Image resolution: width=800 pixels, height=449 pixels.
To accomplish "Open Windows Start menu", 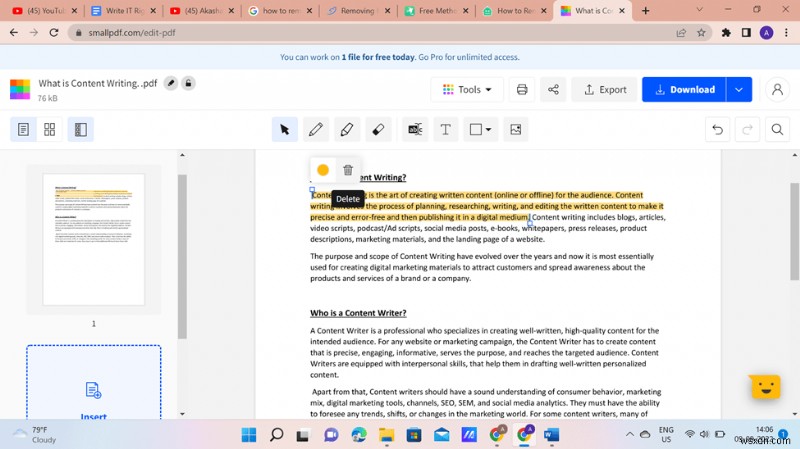I will pyautogui.click(x=249, y=435).
